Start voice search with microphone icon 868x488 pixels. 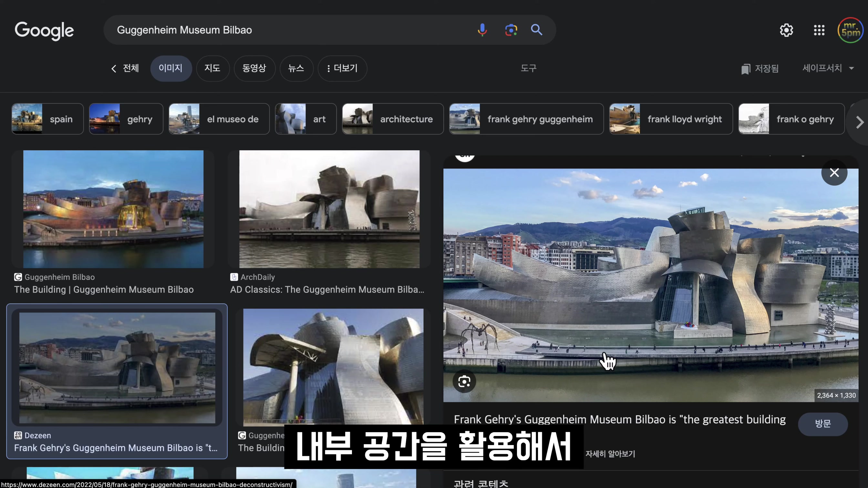(482, 30)
